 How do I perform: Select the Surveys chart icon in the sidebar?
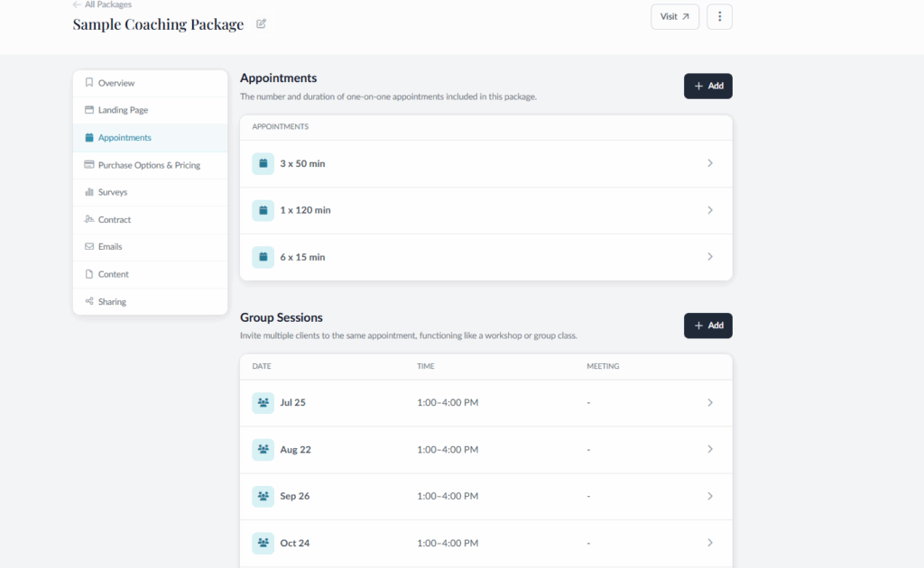coord(89,192)
